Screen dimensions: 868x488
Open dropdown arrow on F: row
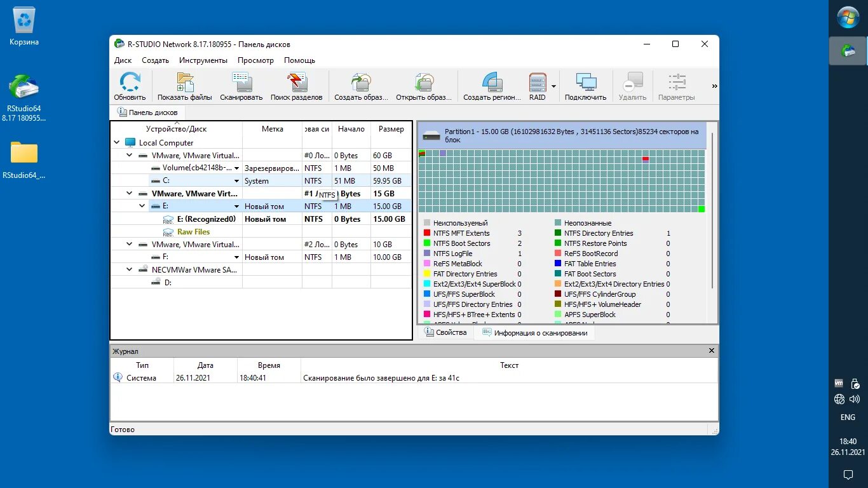(x=237, y=257)
